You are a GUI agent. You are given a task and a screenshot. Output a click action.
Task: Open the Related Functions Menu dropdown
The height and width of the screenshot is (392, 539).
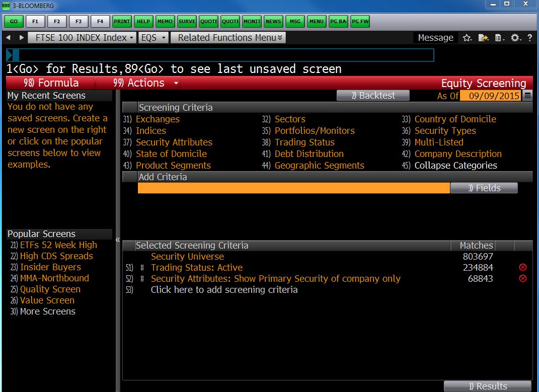coord(228,38)
